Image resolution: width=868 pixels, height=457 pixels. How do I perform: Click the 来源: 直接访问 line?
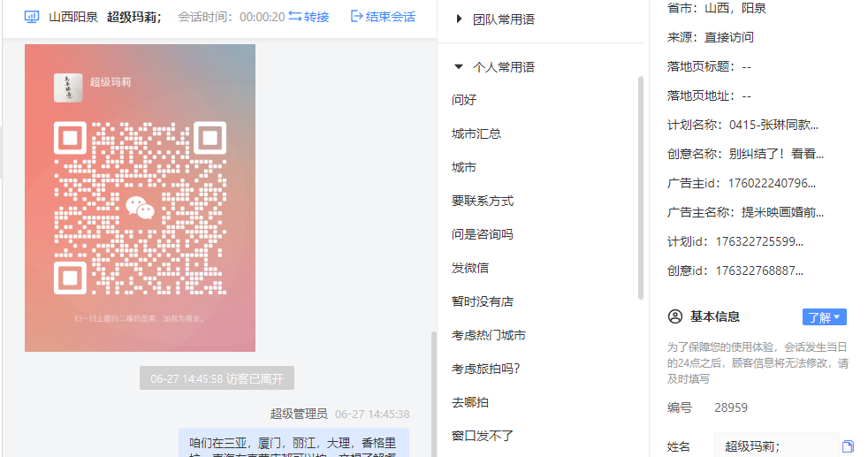711,38
